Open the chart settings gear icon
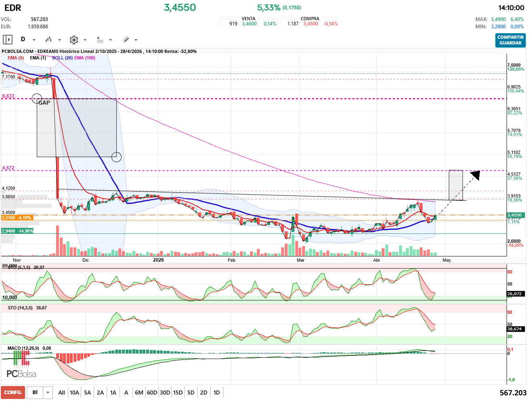The image size is (532, 401). (x=74, y=40)
